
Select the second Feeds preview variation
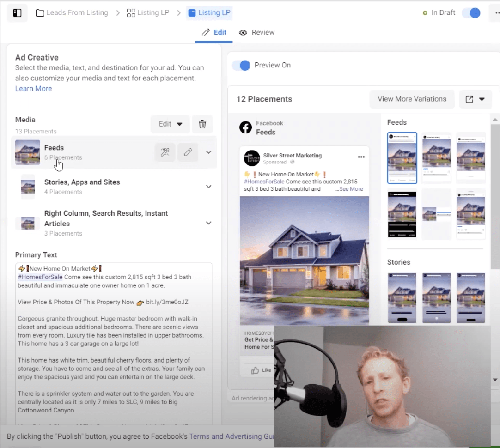pos(437,158)
